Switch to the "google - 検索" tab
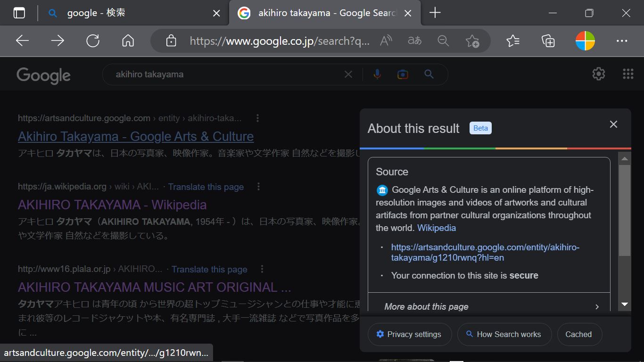 click(133, 13)
